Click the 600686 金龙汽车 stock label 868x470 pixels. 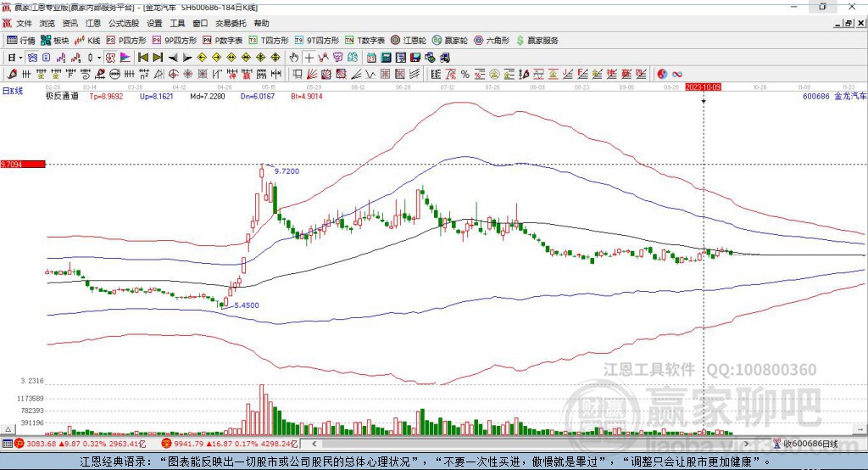pos(835,97)
